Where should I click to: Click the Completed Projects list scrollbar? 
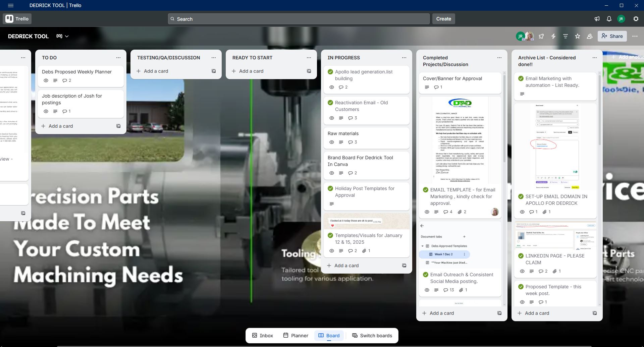click(x=504, y=119)
